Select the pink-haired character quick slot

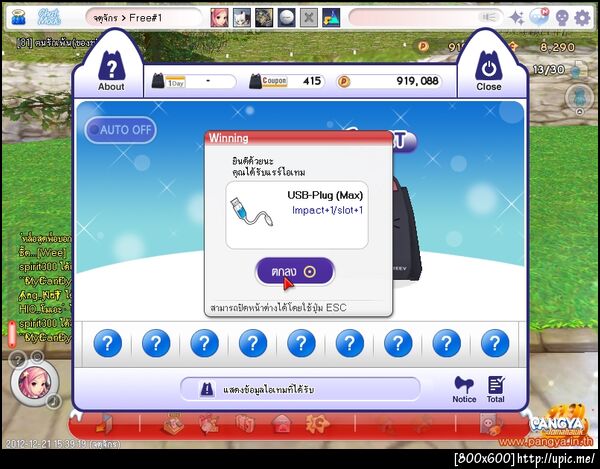point(219,18)
